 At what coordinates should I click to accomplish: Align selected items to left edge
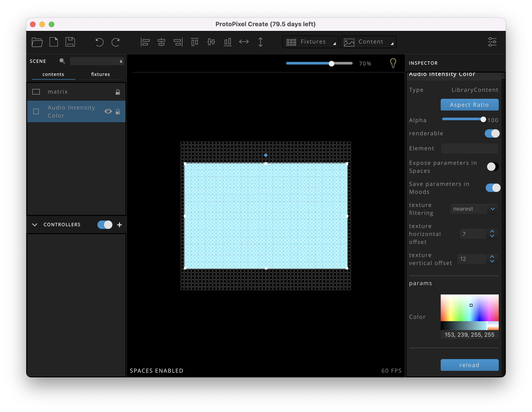145,42
